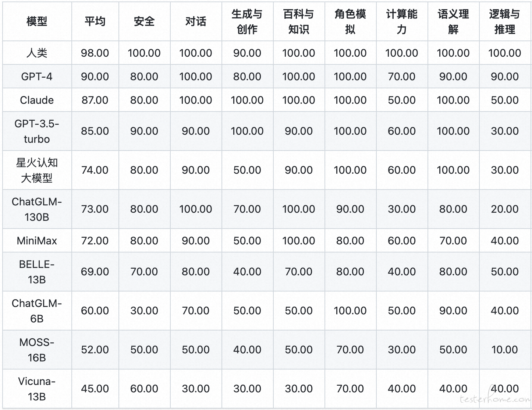Viewport: 532px width, 410px height.
Task: Select the 逻辑与推理 header cell
Action: pyautogui.click(x=505, y=21)
